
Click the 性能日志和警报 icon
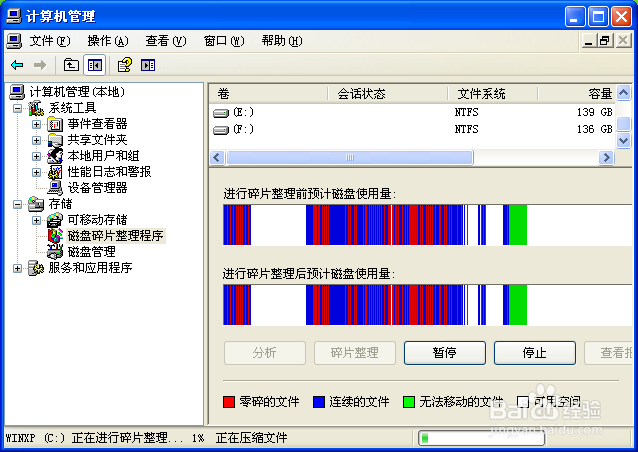point(55,172)
